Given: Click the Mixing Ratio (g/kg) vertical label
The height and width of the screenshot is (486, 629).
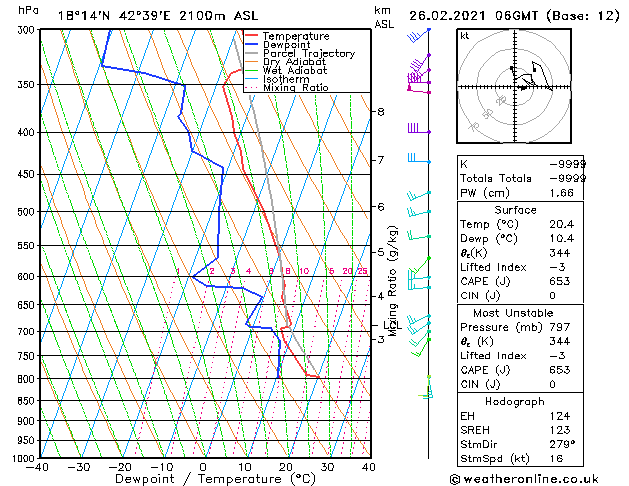Looking at the screenshot, I should coord(393,281).
